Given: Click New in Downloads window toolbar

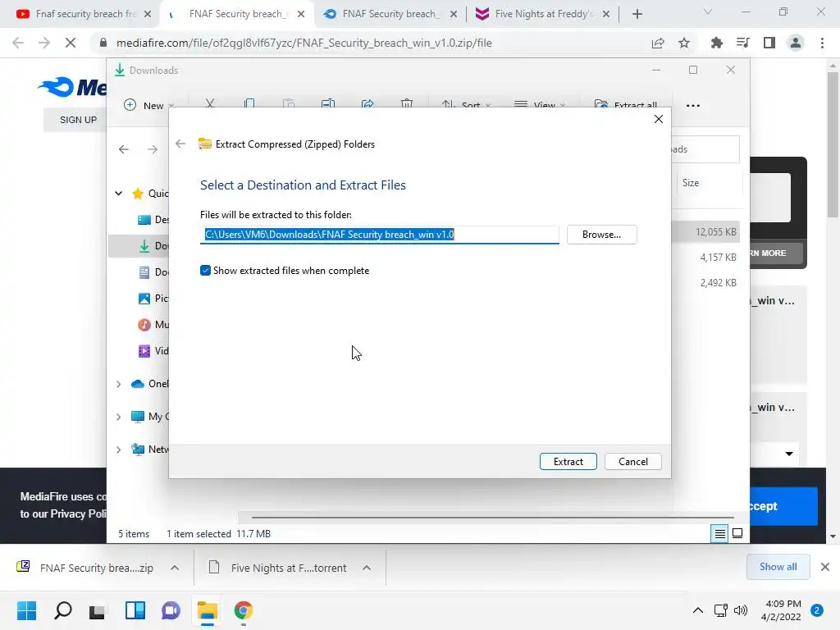Looking at the screenshot, I should click(x=148, y=105).
